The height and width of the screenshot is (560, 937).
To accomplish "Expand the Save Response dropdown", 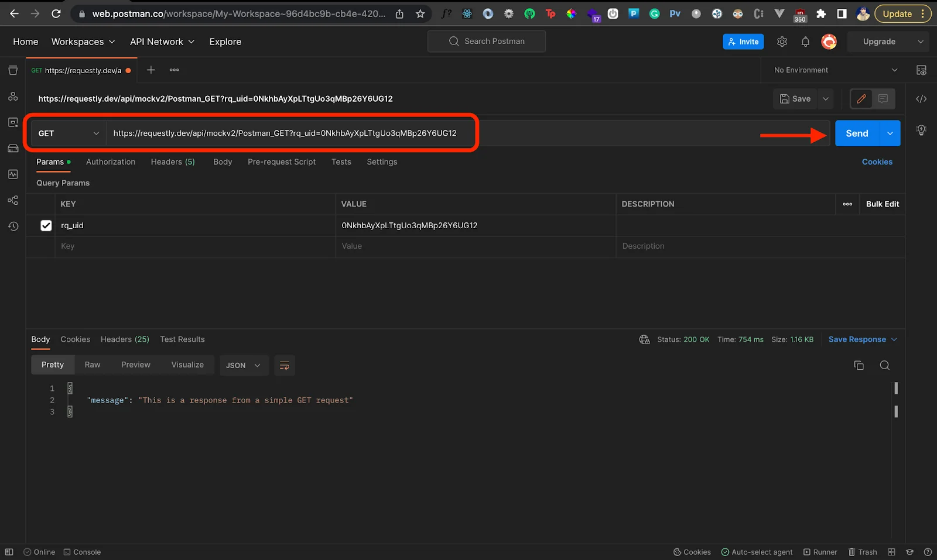I will pos(894,339).
